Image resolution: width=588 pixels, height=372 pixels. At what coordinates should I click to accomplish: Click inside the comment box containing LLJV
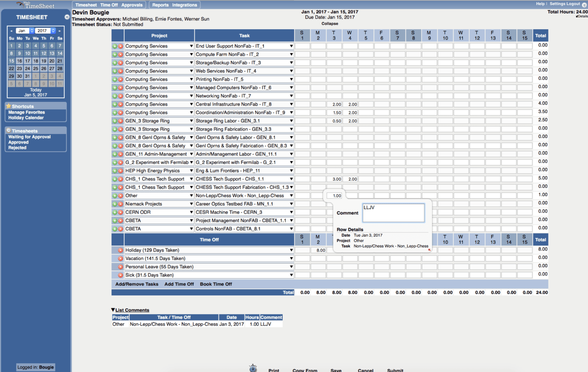point(393,212)
